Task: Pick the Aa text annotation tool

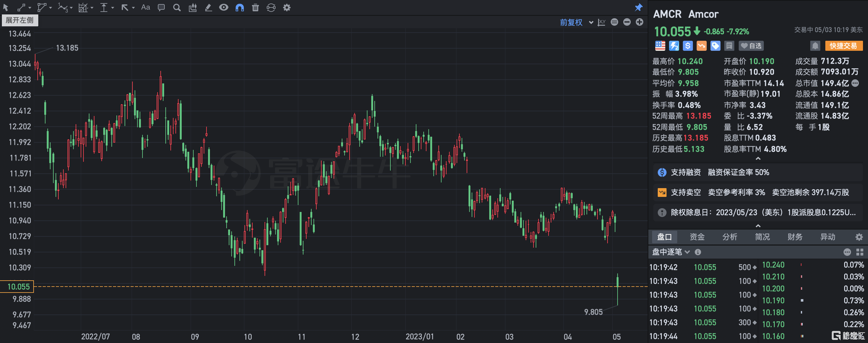Action: coord(145,8)
